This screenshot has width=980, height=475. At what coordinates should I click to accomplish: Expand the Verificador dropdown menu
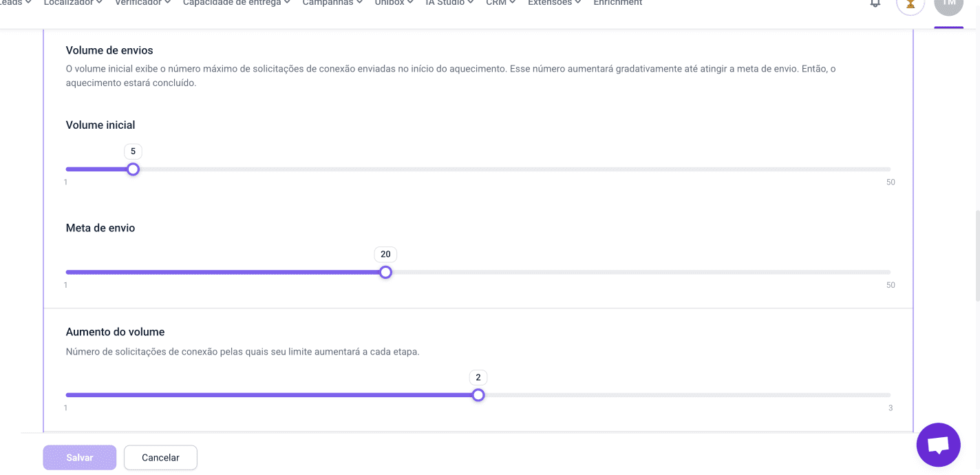coord(142,3)
